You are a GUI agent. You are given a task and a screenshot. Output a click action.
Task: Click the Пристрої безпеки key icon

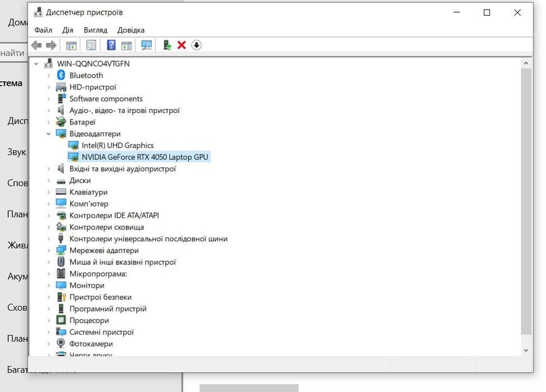[61, 297]
